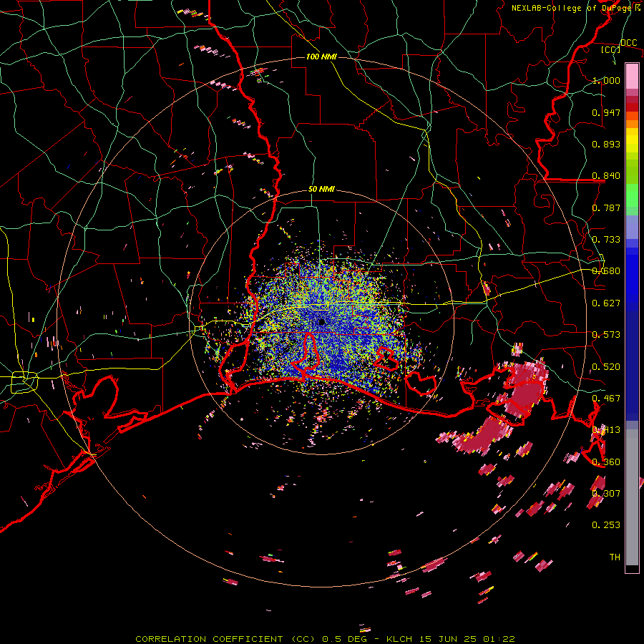The width and height of the screenshot is (644, 644).
Task: Click the 0.840 color scale value
Action: (x=606, y=176)
